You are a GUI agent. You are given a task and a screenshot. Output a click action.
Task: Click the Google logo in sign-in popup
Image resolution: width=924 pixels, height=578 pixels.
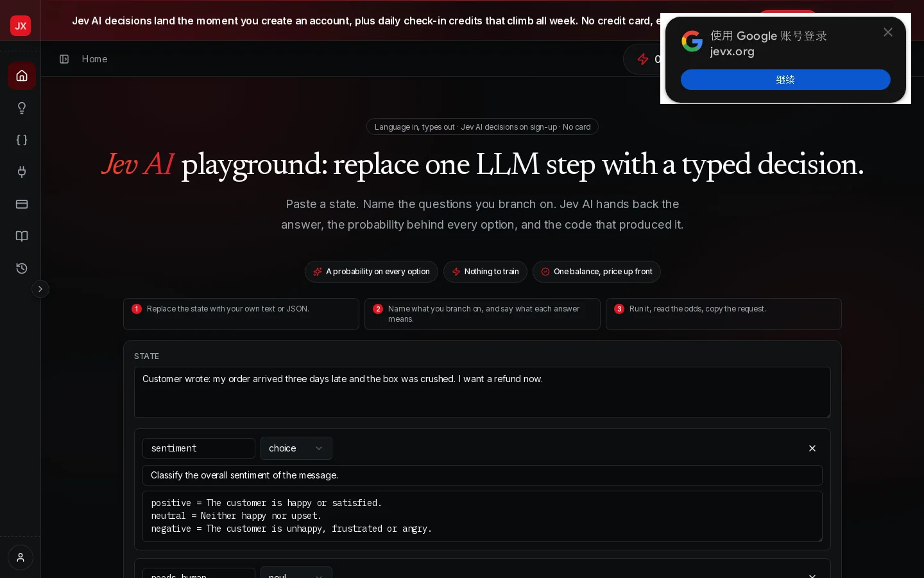pyautogui.click(x=692, y=41)
